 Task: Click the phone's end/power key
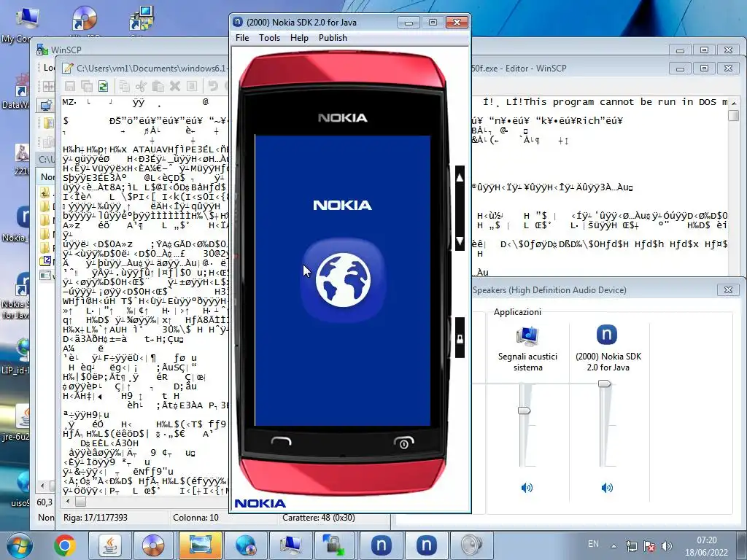click(403, 443)
